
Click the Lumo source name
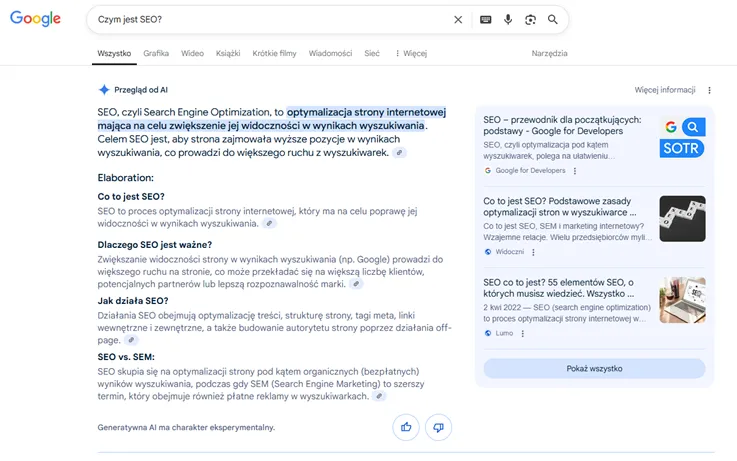pyautogui.click(x=504, y=333)
